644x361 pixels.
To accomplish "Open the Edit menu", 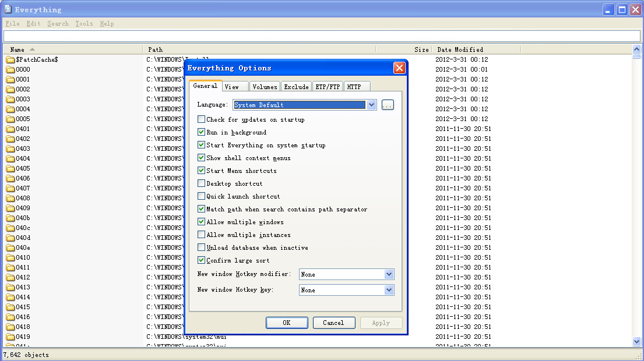I will (33, 23).
